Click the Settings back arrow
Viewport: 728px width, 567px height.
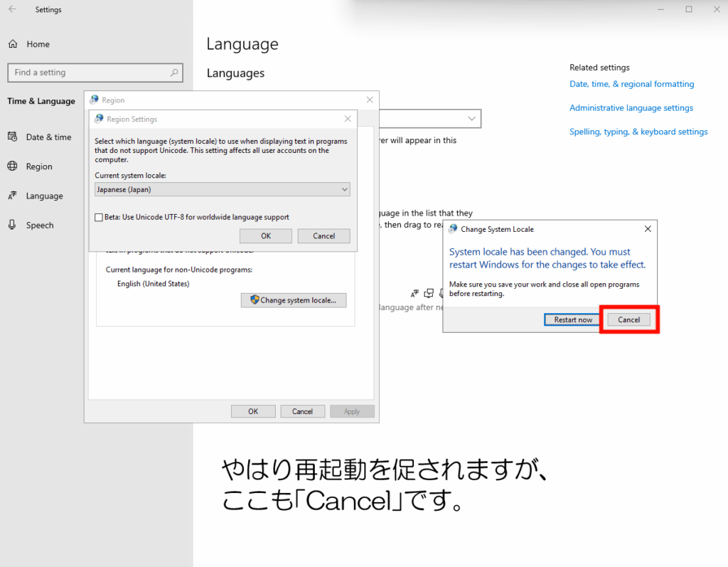click(12, 10)
